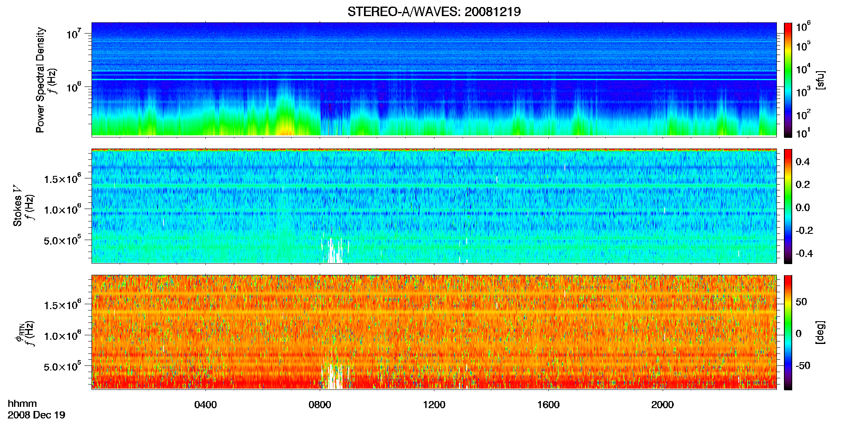Screen dimensions: 868x447
Task: Click the 10^4 value on sfu colorbar
Action: tap(803, 68)
